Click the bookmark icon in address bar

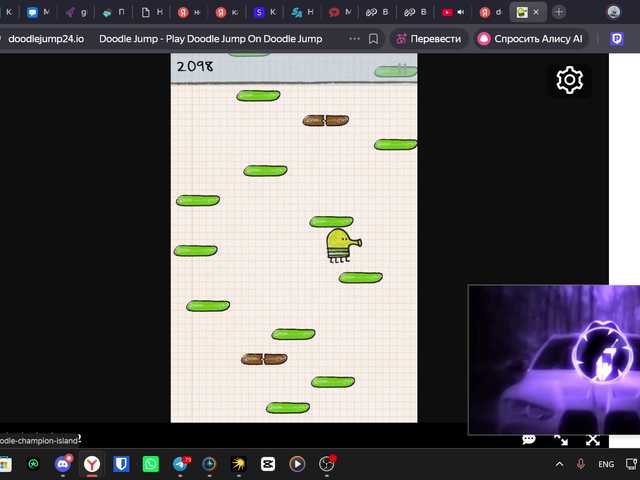pyautogui.click(x=373, y=39)
